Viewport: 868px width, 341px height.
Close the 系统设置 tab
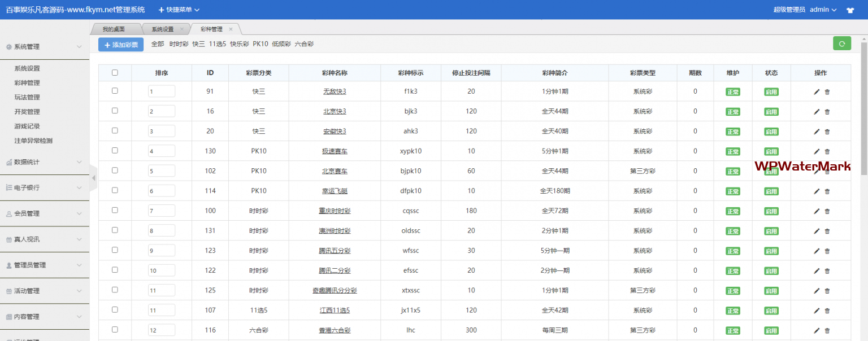tap(181, 29)
